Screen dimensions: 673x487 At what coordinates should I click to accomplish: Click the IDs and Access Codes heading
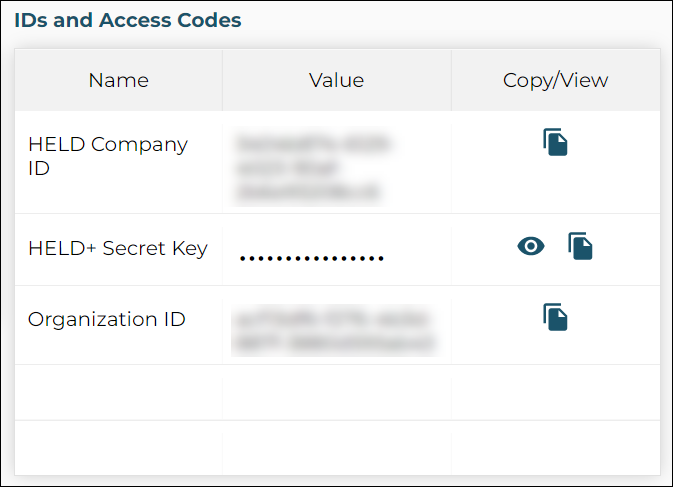[128, 20]
